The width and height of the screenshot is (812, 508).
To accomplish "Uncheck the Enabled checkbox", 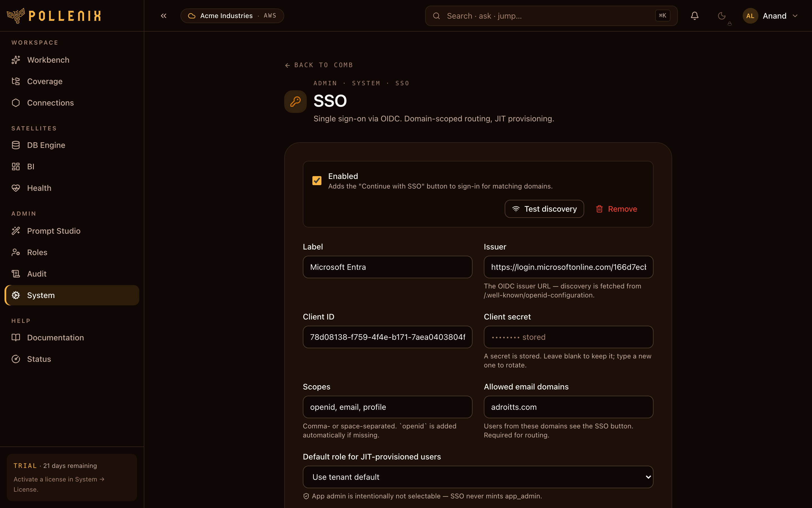I will point(317,181).
